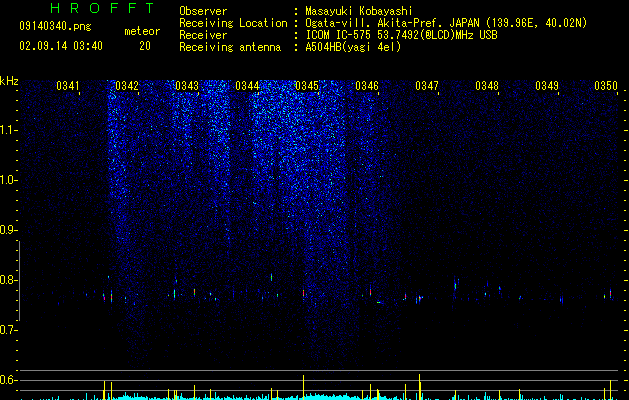
Task: Click the 0345 time marker
Action: click(307, 85)
